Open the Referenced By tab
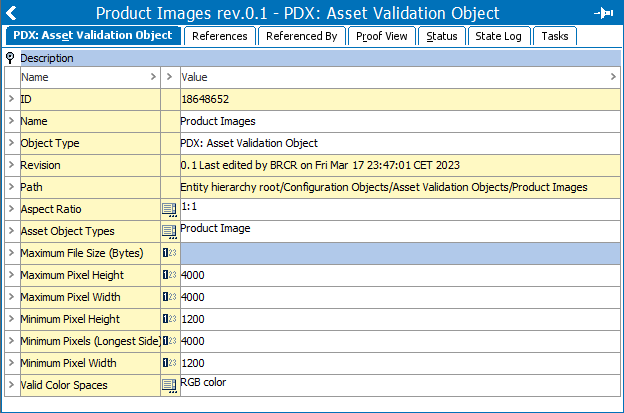This screenshot has width=624, height=413. point(302,36)
